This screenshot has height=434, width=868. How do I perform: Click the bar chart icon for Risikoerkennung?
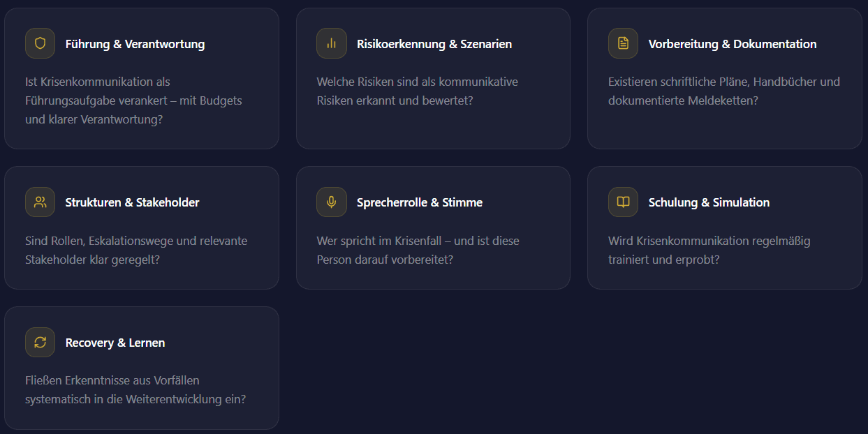click(x=332, y=43)
